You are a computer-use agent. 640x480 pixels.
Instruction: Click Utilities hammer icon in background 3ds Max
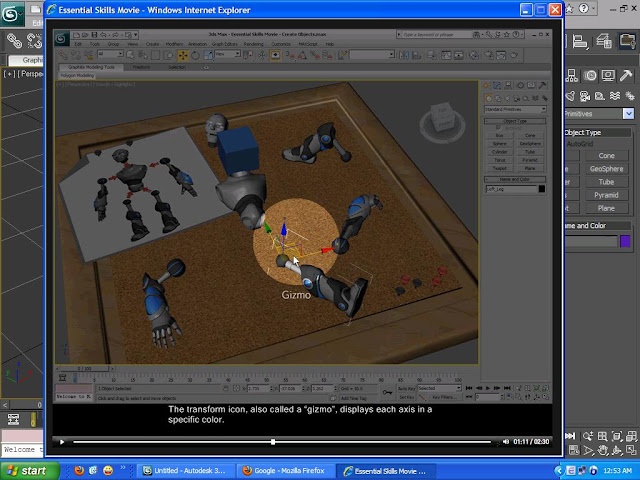(626, 75)
